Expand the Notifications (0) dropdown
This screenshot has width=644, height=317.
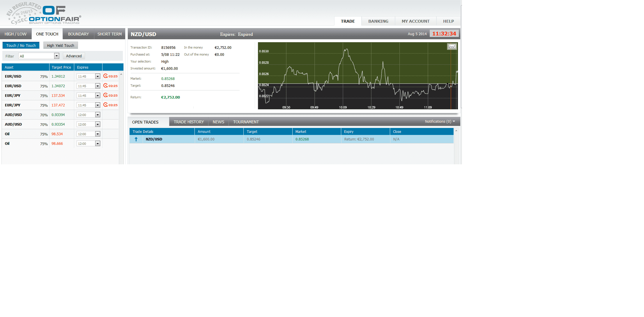coord(439,121)
